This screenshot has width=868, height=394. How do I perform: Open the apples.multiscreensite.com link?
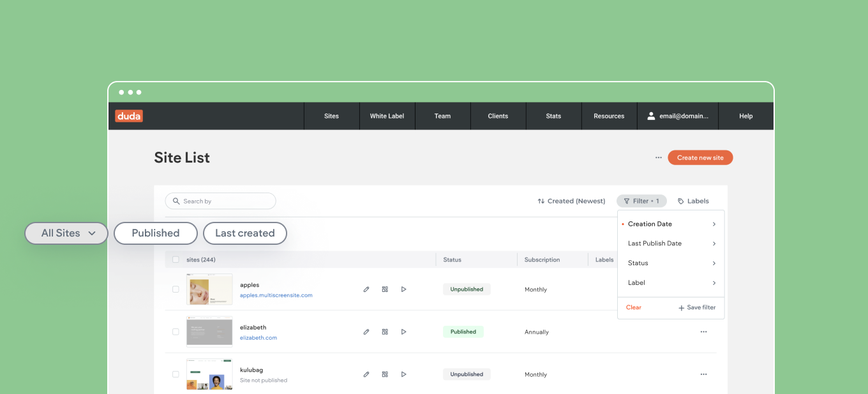pos(276,295)
